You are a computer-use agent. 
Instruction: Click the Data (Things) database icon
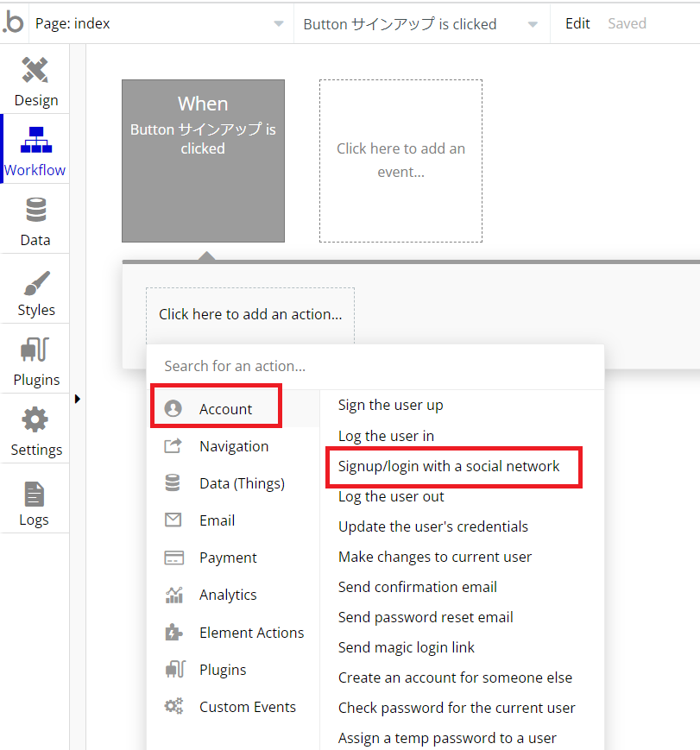173,483
